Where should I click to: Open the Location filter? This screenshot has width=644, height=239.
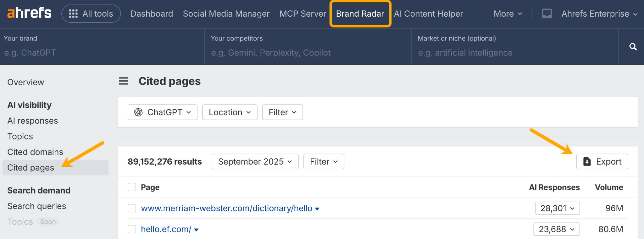[230, 112]
